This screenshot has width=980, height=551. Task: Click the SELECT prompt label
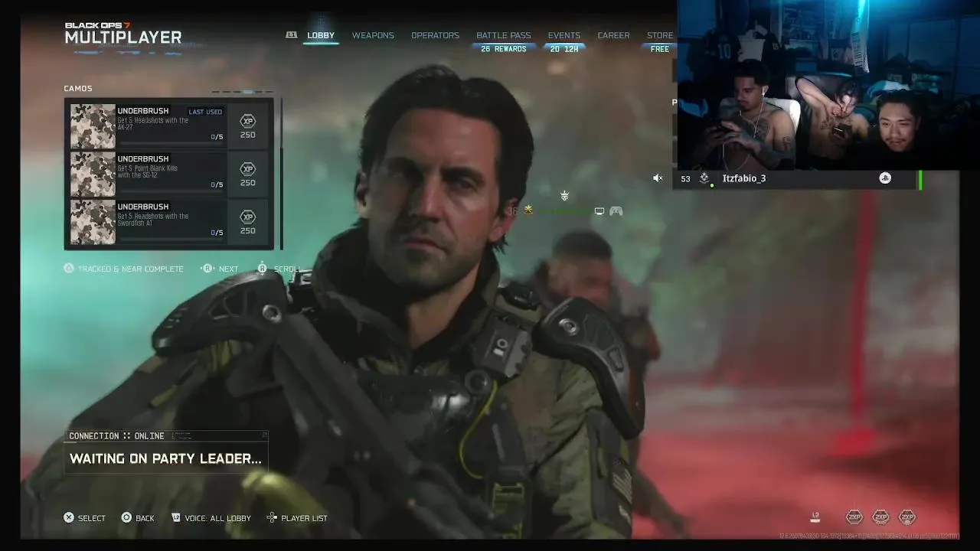click(92, 519)
